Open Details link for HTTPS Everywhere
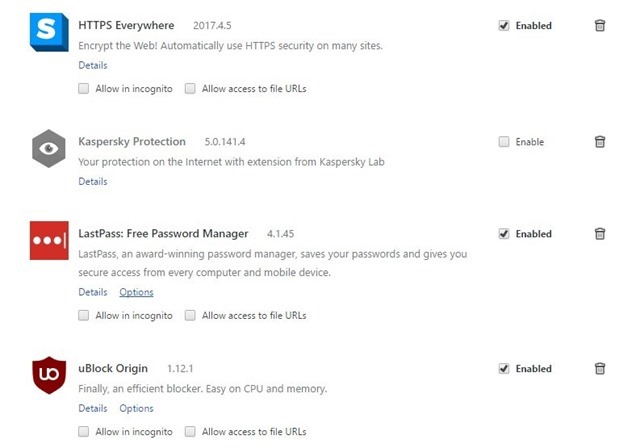640x448 pixels. [x=92, y=65]
